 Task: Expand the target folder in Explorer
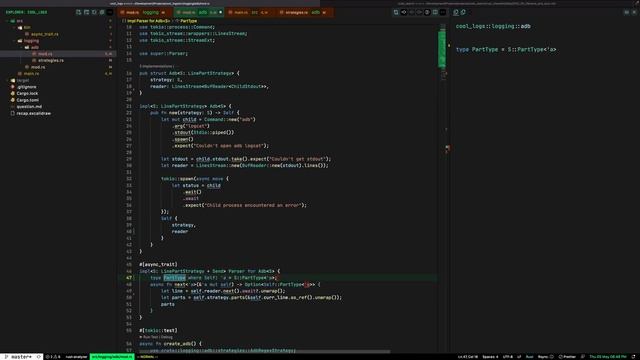(x=22, y=80)
